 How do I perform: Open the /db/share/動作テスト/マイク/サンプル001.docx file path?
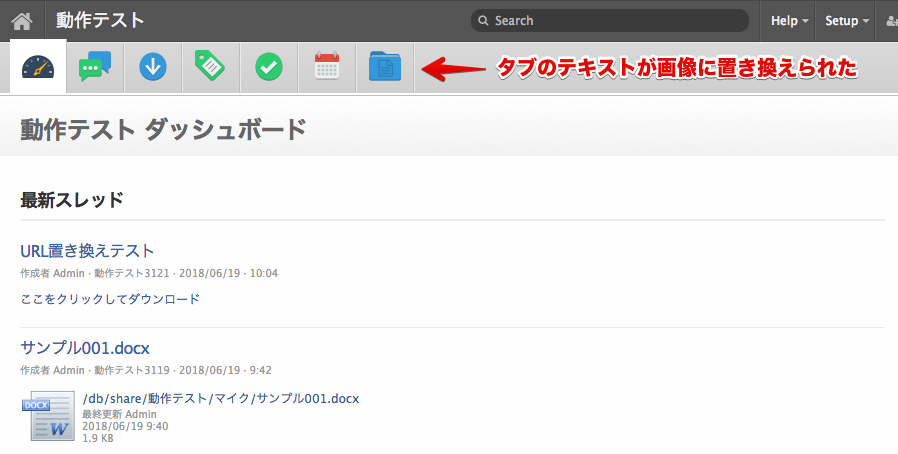[x=220, y=398]
